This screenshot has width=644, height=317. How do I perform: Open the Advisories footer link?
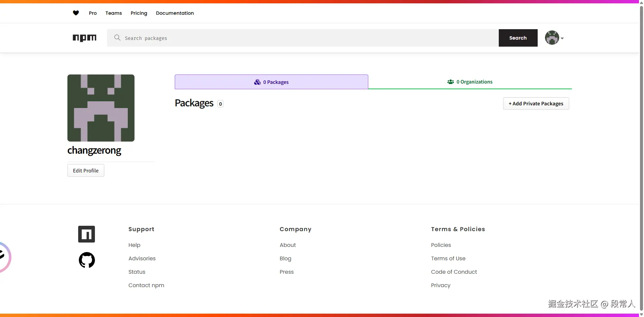coord(142,259)
